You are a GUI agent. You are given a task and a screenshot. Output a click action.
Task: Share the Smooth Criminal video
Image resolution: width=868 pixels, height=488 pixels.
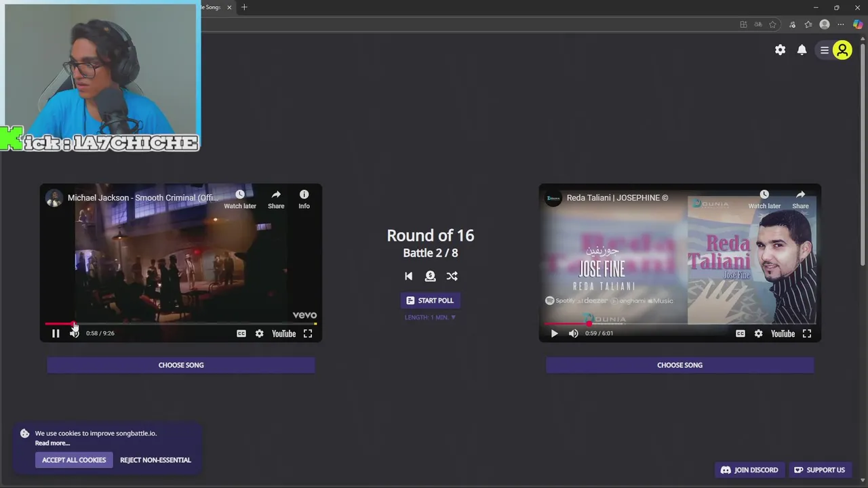tap(276, 199)
